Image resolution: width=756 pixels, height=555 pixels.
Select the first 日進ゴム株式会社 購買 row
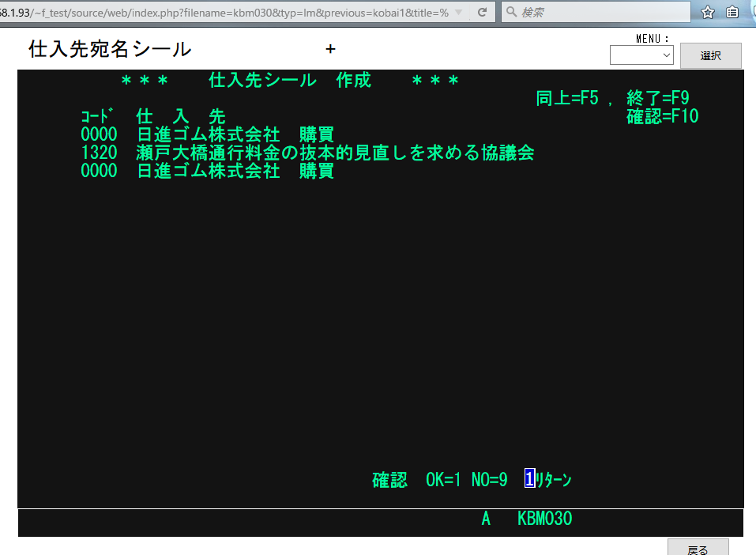pyautogui.click(x=207, y=134)
